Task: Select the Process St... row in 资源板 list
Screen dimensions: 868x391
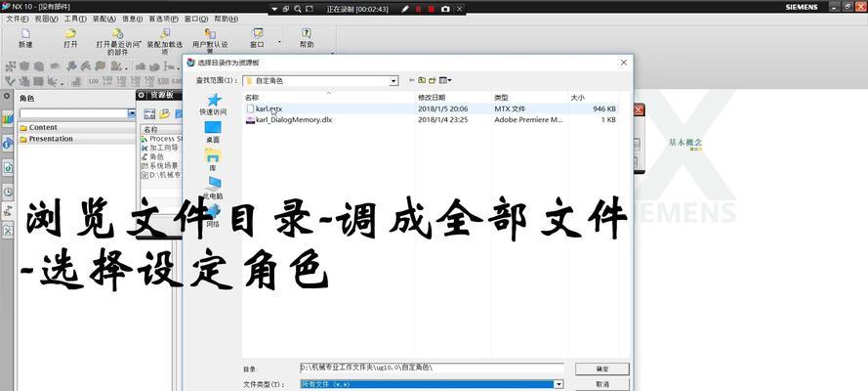Action: click(x=162, y=139)
